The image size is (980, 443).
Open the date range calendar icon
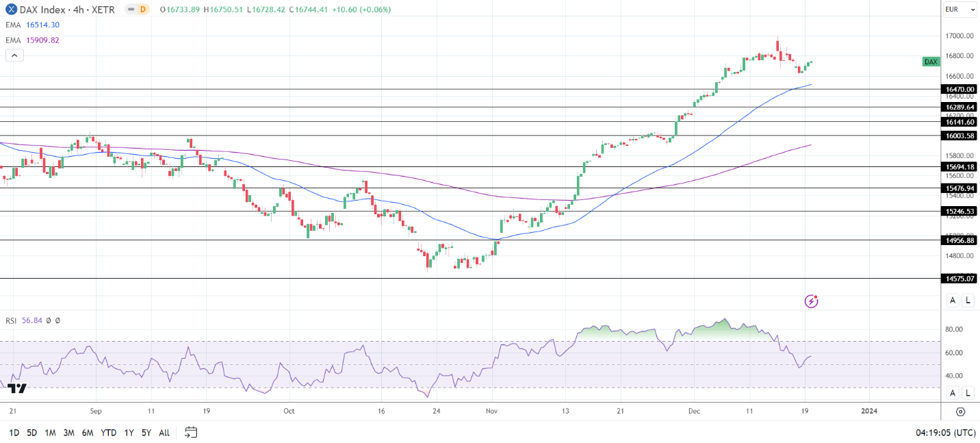[x=191, y=432]
